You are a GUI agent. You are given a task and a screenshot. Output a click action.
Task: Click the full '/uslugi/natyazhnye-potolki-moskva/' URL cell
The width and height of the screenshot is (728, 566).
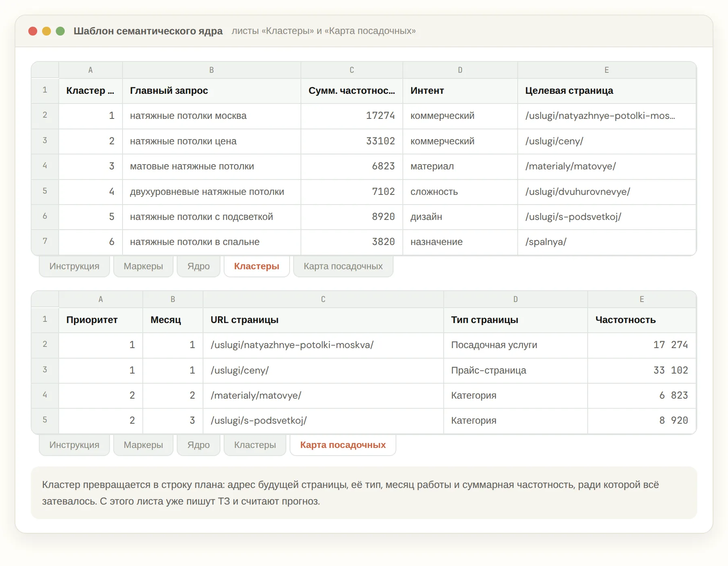click(323, 345)
